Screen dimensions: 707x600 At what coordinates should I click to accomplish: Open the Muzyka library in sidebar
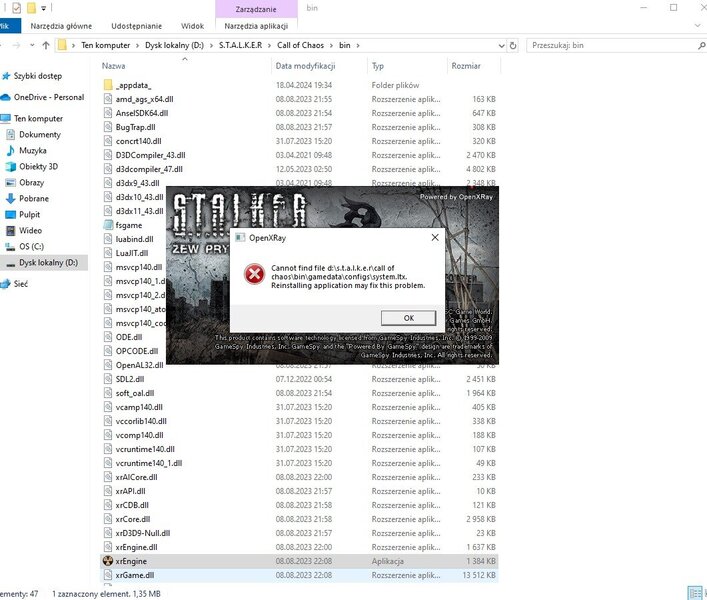click(33, 150)
